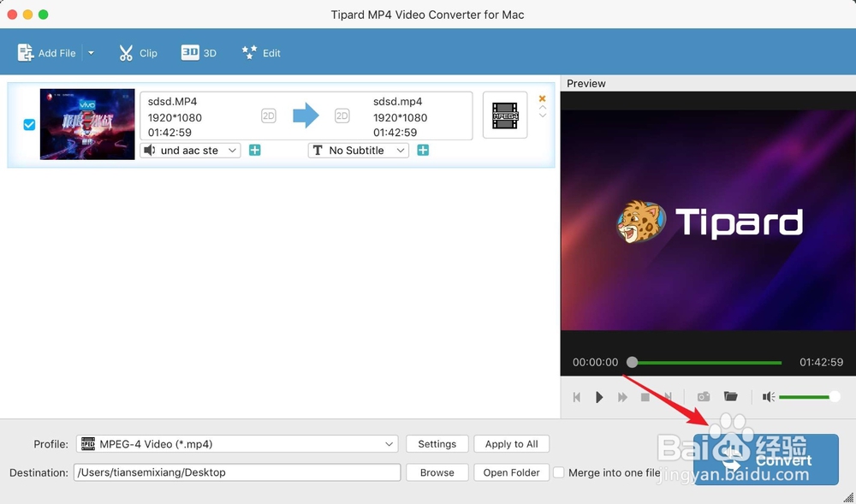Click the Browse button for destination
The width and height of the screenshot is (856, 504).
click(x=437, y=471)
